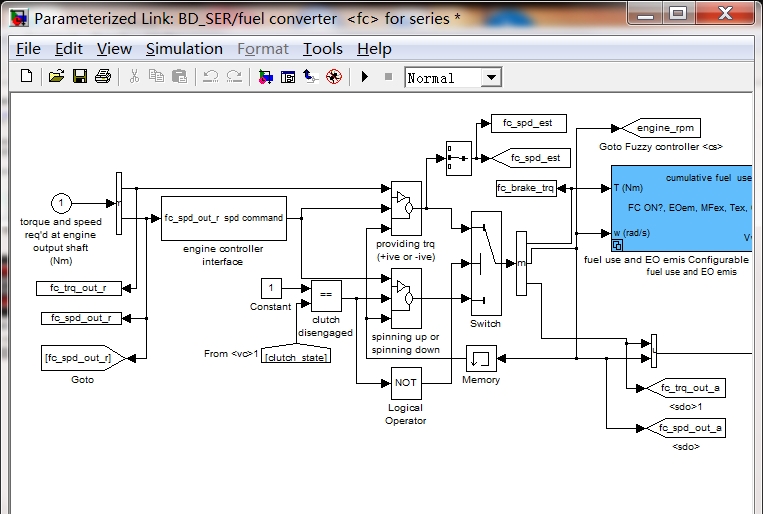Open the Simulation menu
Viewport: 763px width, 514px height.
(184, 49)
